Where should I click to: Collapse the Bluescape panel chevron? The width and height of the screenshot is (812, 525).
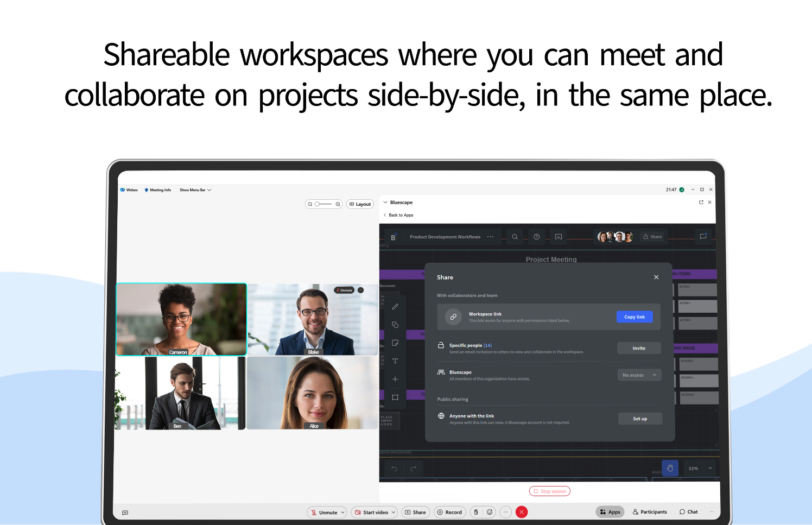[385, 203]
